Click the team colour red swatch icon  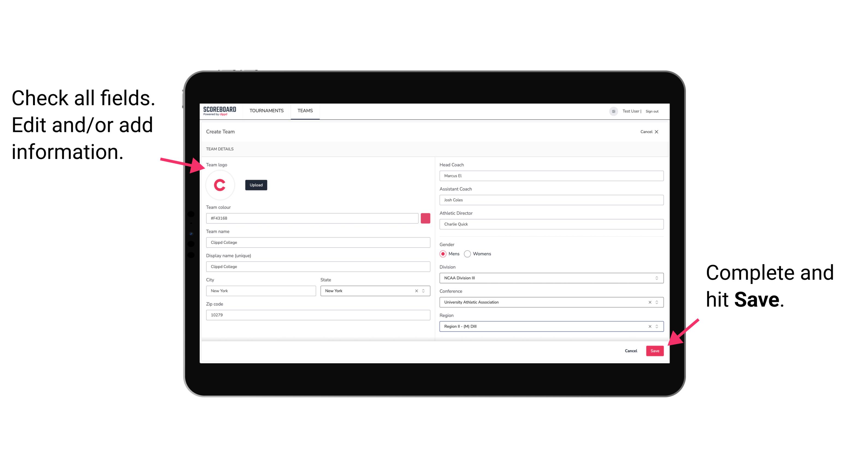(426, 218)
